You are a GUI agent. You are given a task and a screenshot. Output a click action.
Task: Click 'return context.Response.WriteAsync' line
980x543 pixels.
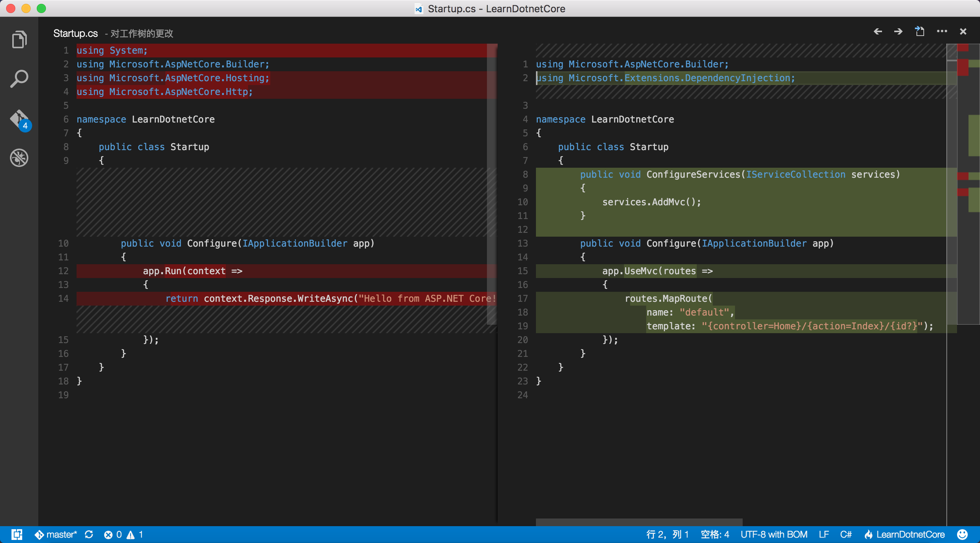pyautogui.click(x=331, y=299)
